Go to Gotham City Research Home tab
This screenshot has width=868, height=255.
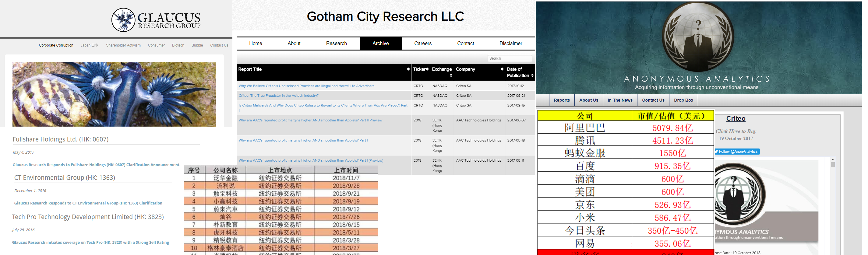(256, 44)
